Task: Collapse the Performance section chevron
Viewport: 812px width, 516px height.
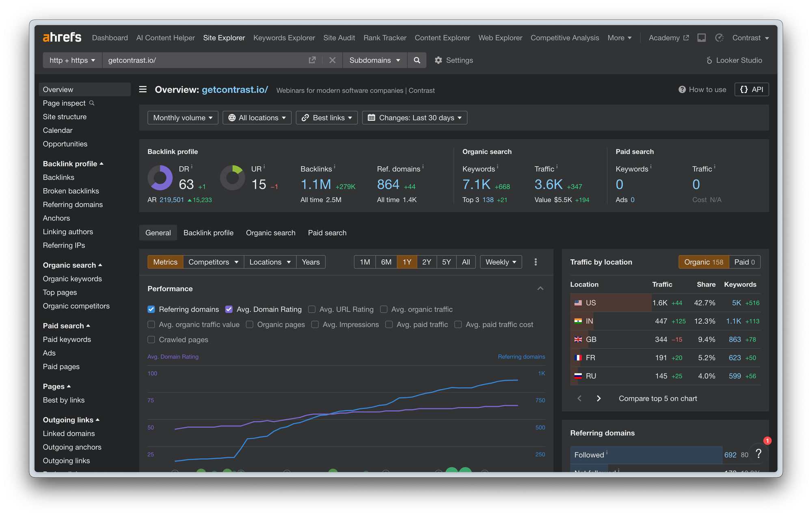Action: pyautogui.click(x=540, y=288)
